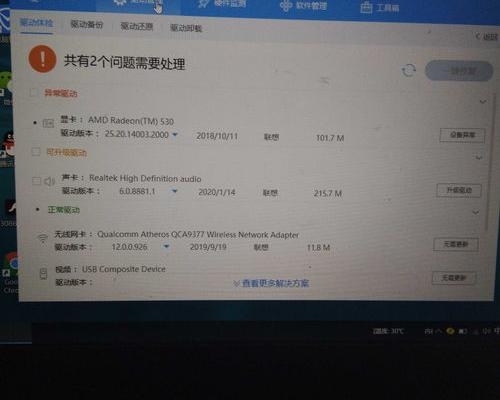The height and width of the screenshot is (400, 500).
Task: Click the USB Composite Device icon
Action: pyautogui.click(x=44, y=274)
